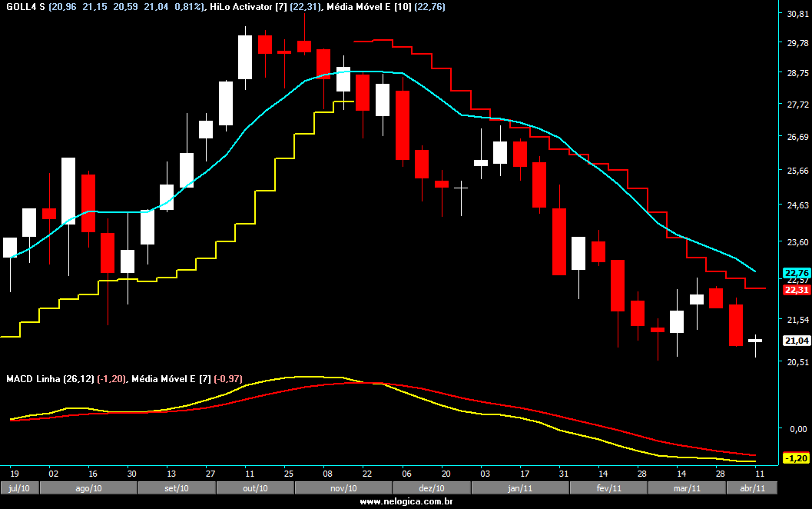The width and height of the screenshot is (812, 509).
Task: Click the red 22,31 price tag
Action: pos(797,290)
